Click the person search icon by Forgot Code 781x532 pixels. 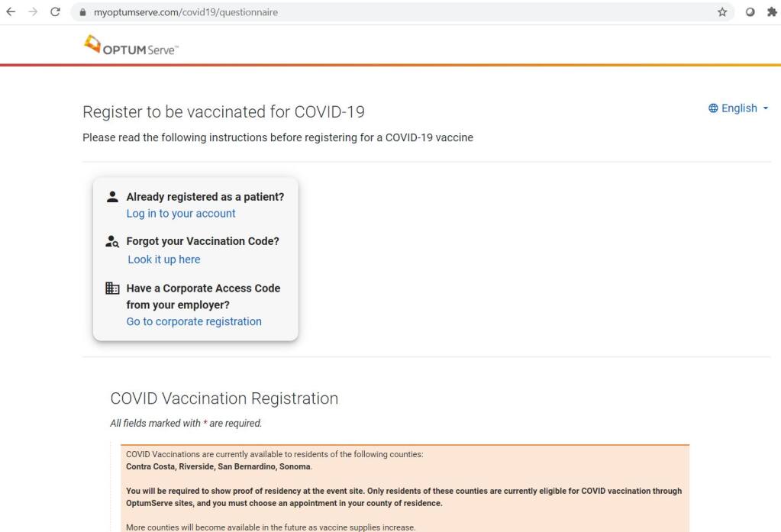click(x=112, y=242)
